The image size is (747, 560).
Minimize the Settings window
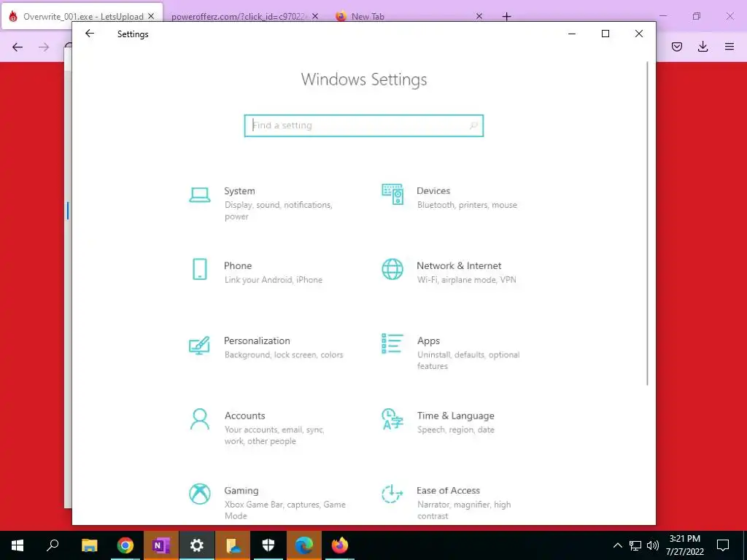point(572,34)
